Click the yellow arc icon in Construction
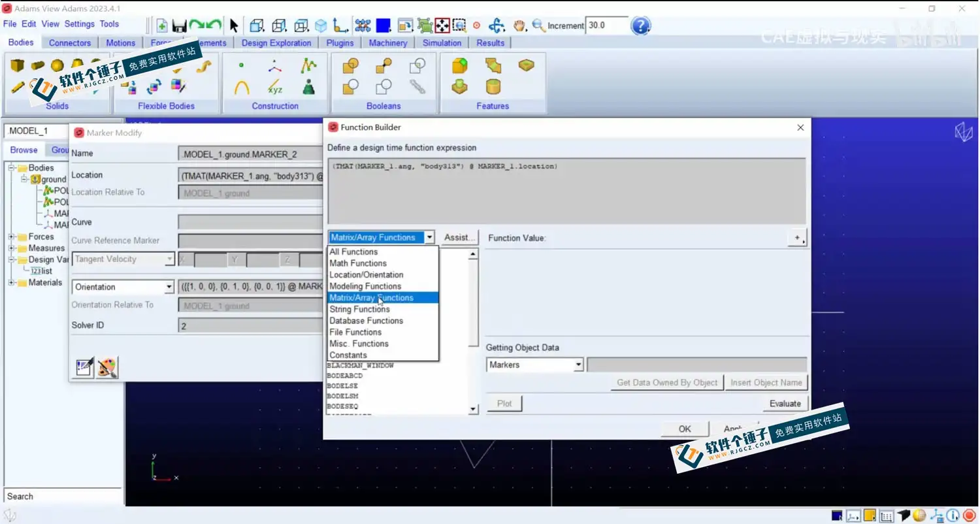The image size is (980, 524). (242, 87)
